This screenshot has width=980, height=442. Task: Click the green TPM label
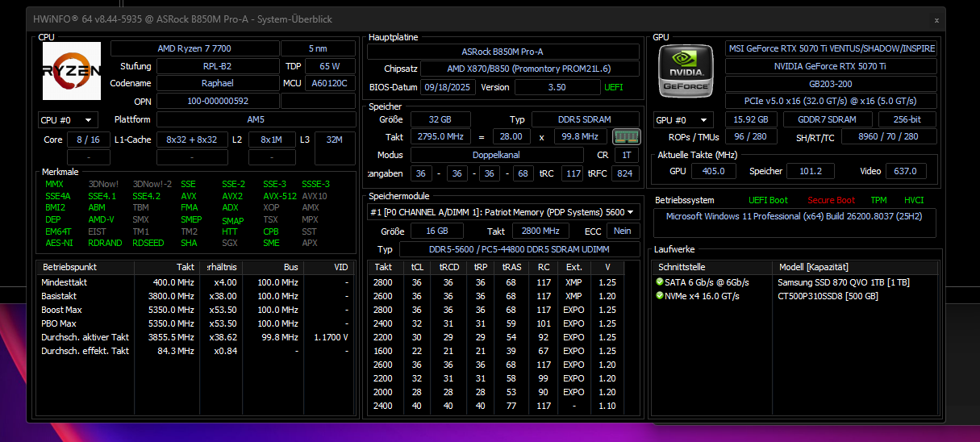[x=878, y=200]
